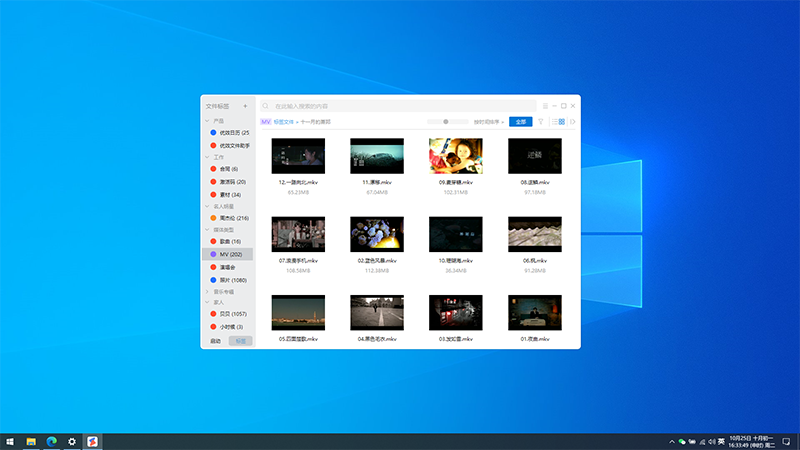Switch to the 启动 bottom tab
The width and height of the screenshot is (800, 450).
point(216,341)
